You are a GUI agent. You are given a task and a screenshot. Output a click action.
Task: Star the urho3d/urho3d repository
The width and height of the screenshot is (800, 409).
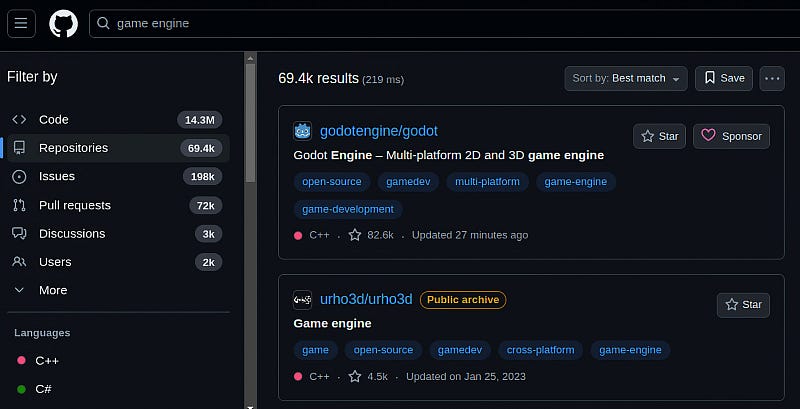743,305
